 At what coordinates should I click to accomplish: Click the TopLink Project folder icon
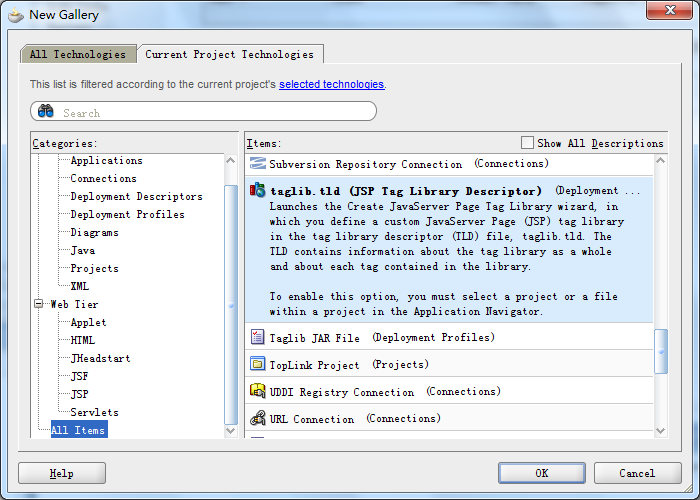tap(258, 364)
